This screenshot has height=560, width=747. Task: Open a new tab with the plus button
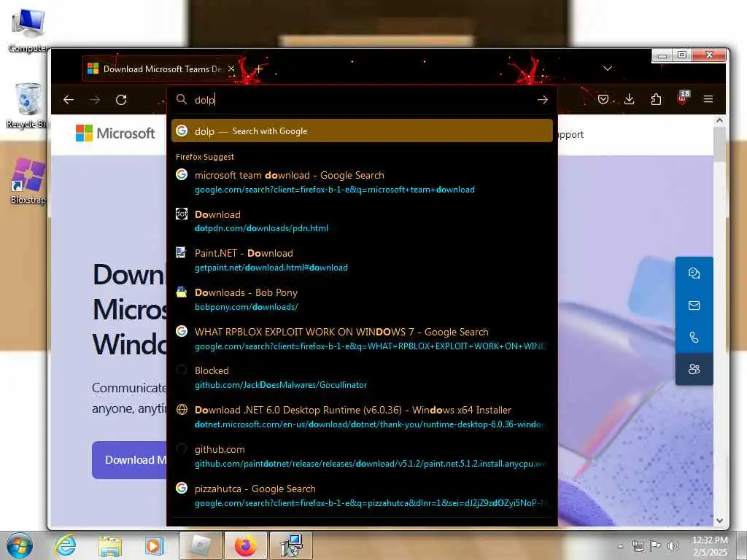[259, 69]
